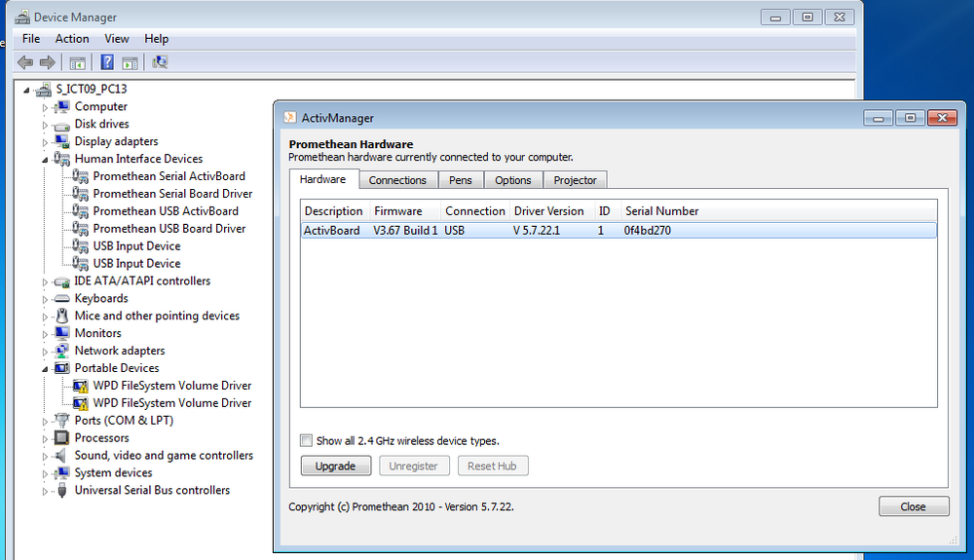The height and width of the screenshot is (560, 974).
Task: Open the Help menu
Action: [x=156, y=39]
